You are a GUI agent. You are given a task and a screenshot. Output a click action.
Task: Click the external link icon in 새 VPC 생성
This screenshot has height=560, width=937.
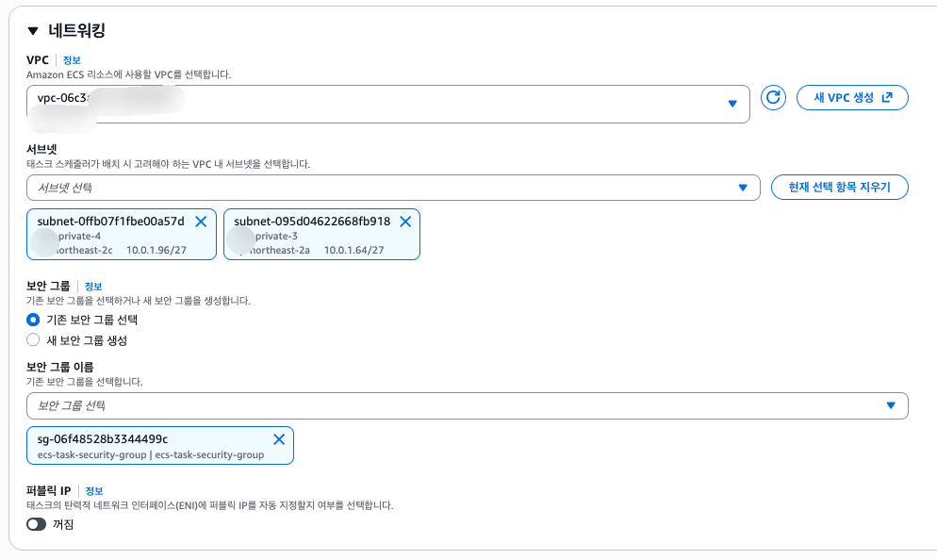(887, 98)
